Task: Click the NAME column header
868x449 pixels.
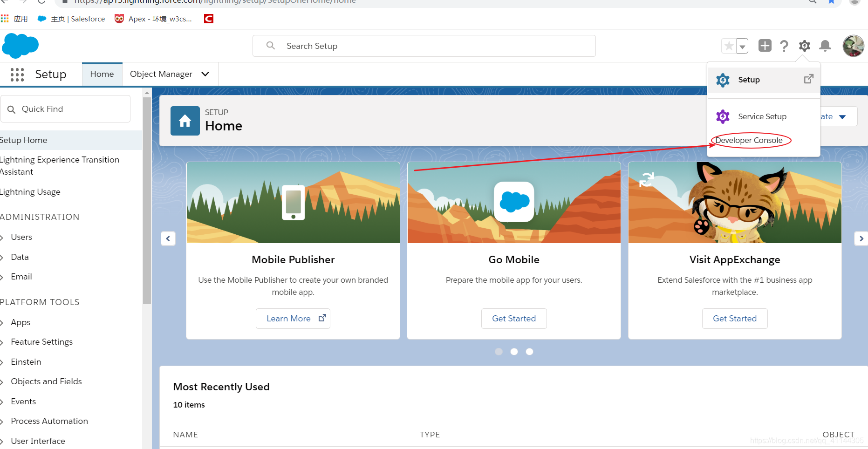Action: pos(185,435)
